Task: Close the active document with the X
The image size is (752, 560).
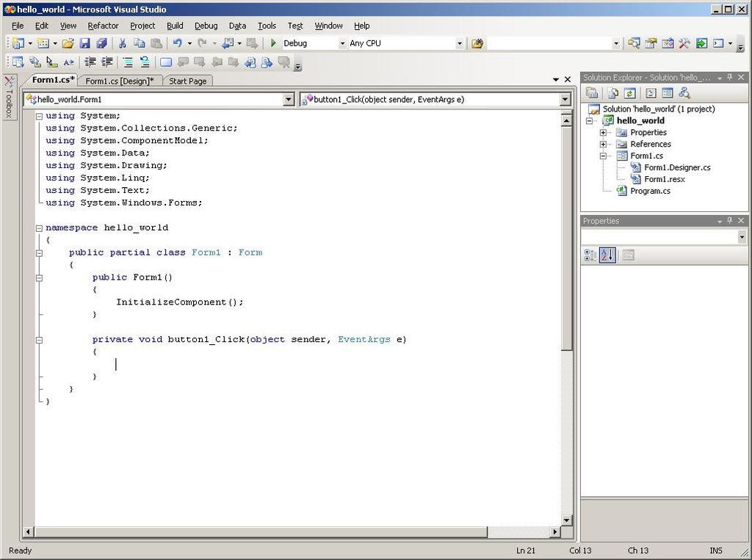Action: pos(568,79)
